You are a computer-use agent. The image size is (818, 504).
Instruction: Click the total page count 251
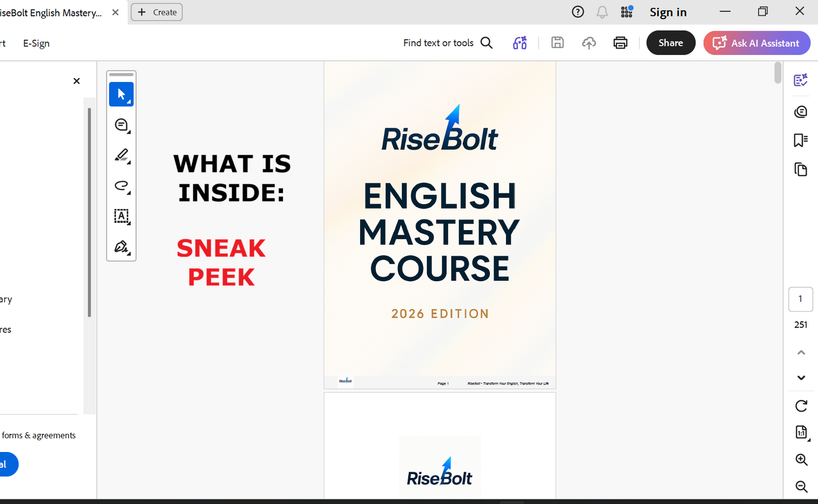pos(800,325)
